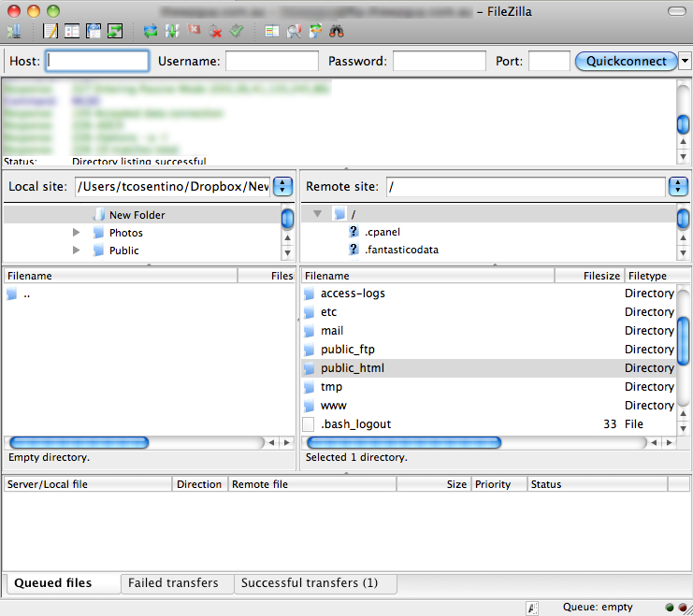Viewport: 693px width, 616px height.
Task: Cancel the current operation
Action: pos(194,31)
